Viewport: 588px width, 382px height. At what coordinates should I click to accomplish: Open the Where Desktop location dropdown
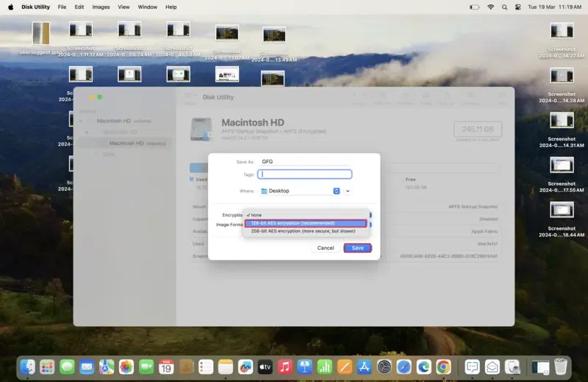(300, 191)
